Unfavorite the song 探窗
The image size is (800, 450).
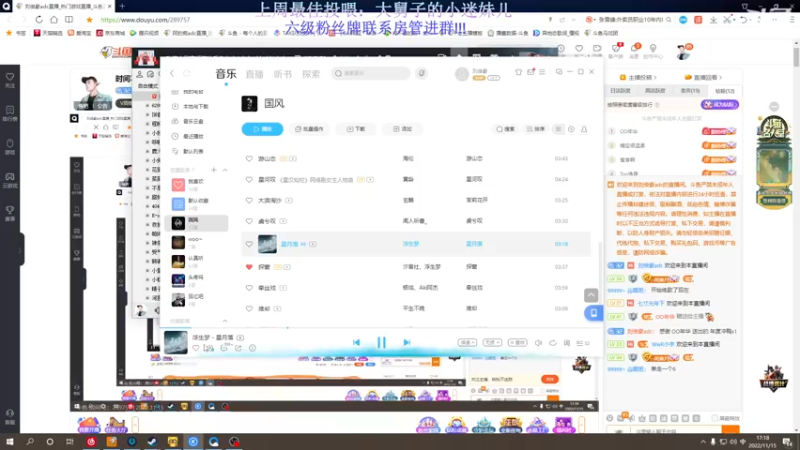coord(249,267)
